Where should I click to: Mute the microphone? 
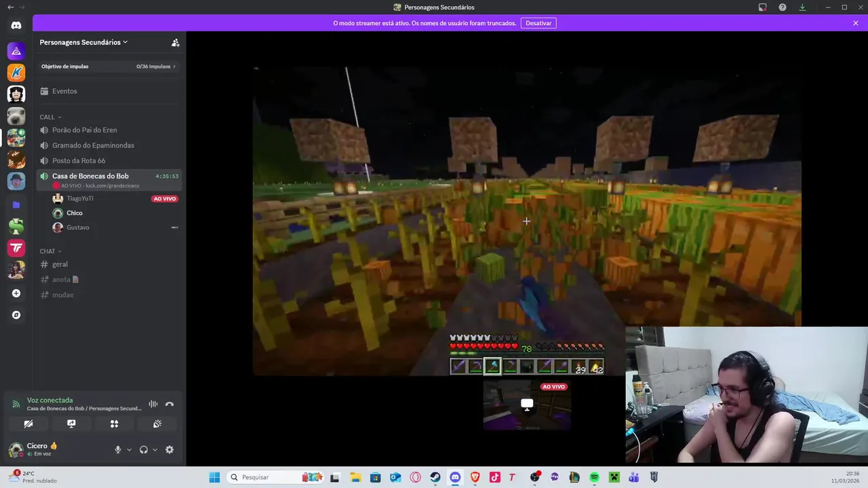click(118, 449)
